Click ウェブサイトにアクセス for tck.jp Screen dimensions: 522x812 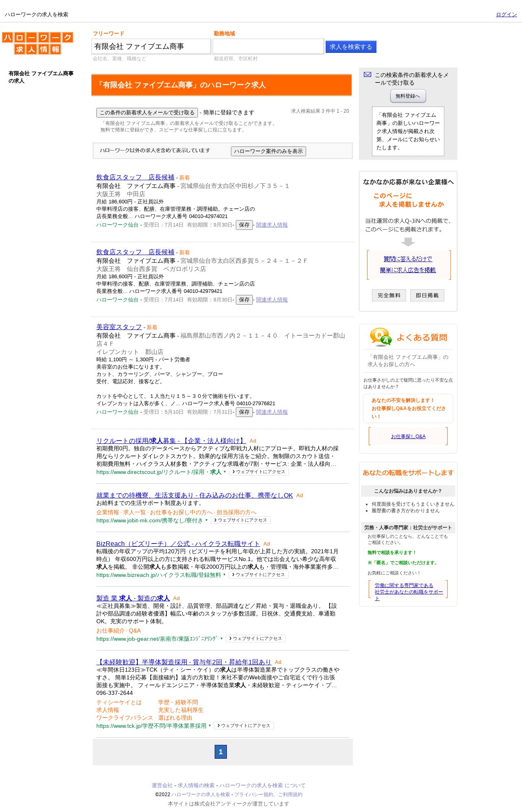click(244, 726)
